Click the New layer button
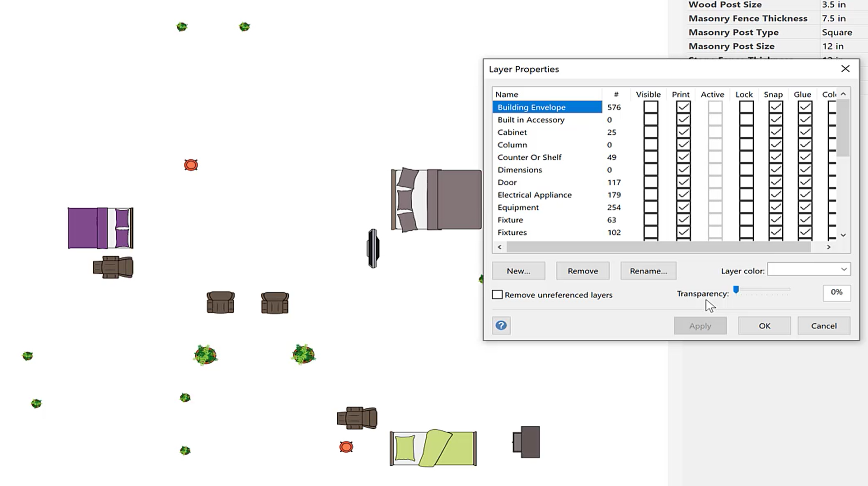Image resolution: width=868 pixels, height=486 pixels. point(518,271)
